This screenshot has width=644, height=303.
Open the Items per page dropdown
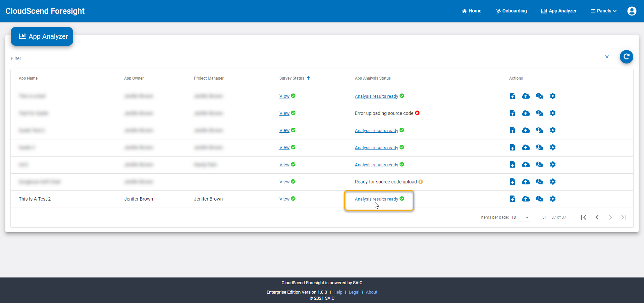(520, 217)
